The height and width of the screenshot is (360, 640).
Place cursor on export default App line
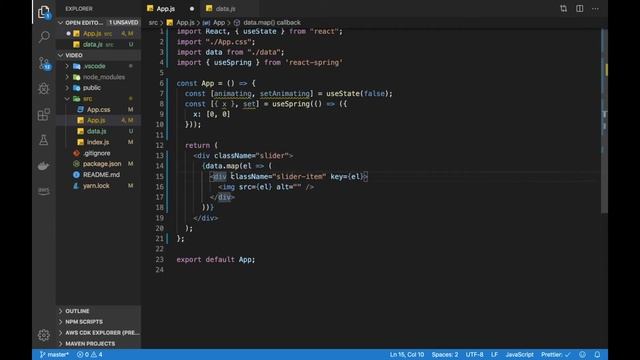[x=216, y=260]
